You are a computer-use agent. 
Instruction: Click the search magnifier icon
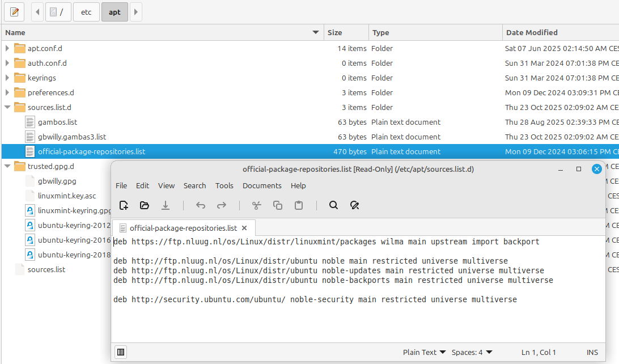pos(333,205)
